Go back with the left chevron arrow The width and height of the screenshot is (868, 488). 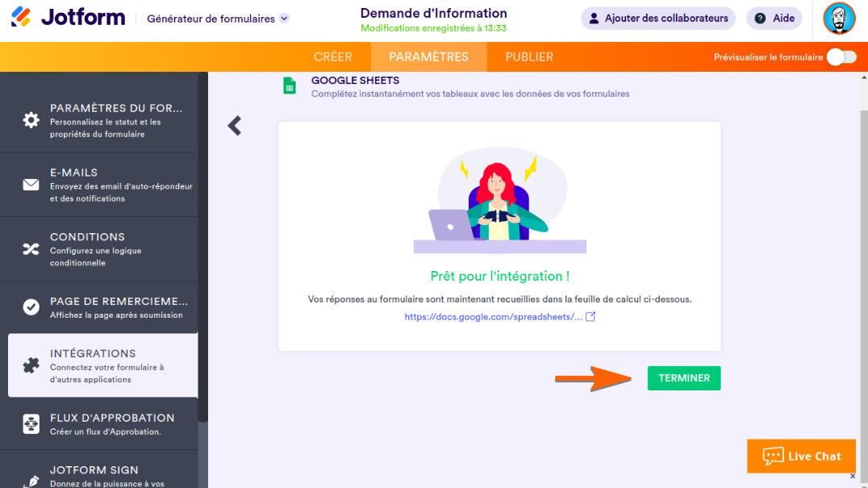[x=235, y=126]
